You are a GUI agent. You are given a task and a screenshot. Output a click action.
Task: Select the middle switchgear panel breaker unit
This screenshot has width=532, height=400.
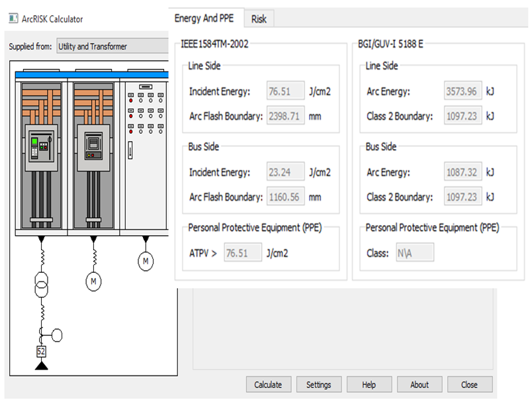(x=94, y=148)
